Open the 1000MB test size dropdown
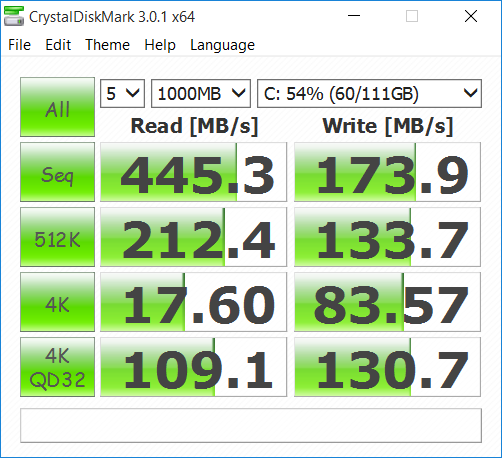The image size is (502, 458). click(201, 93)
